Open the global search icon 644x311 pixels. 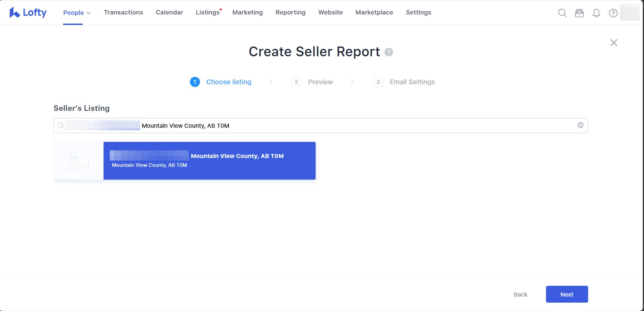pyautogui.click(x=562, y=13)
